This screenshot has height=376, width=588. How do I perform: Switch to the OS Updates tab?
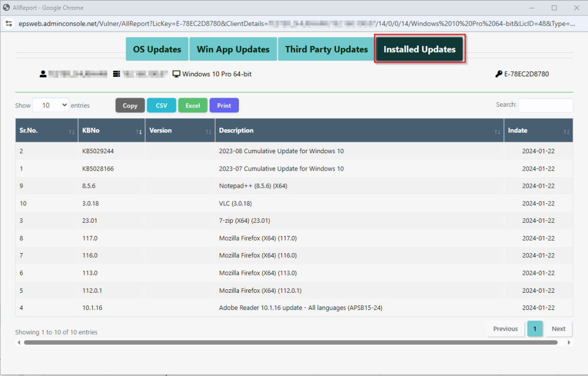(x=157, y=49)
